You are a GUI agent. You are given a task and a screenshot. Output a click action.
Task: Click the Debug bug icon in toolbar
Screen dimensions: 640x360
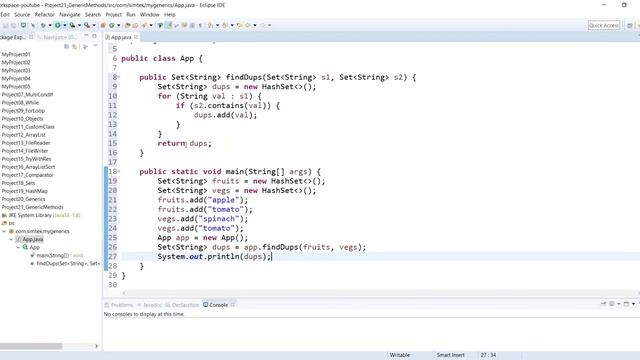pyautogui.click(x=42, y=25)
